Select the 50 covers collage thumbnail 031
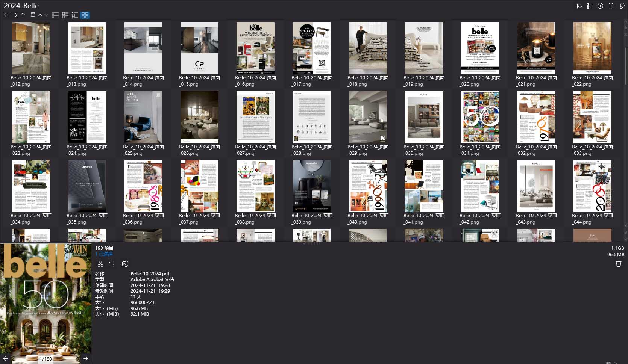The width and height of the screenshot is (628, 364). (x=480, y=117)
